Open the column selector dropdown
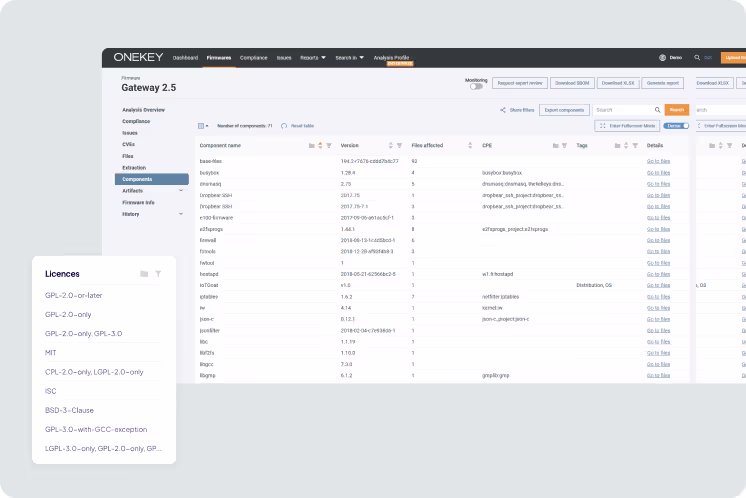This screenshot has height=498, width=746. 203,126
